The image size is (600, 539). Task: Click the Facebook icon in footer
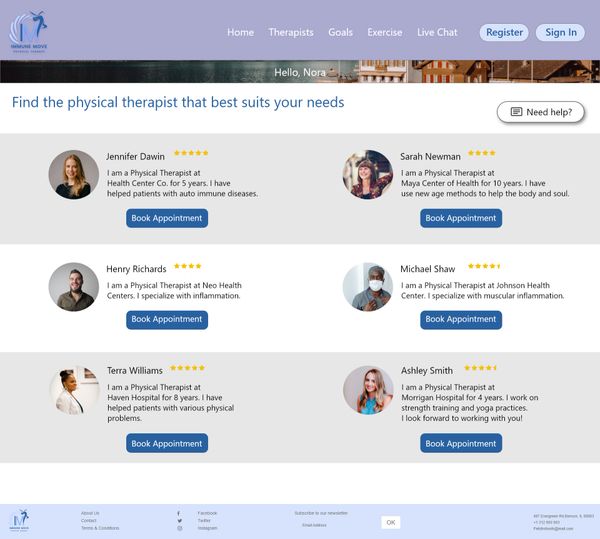(179, 513)
